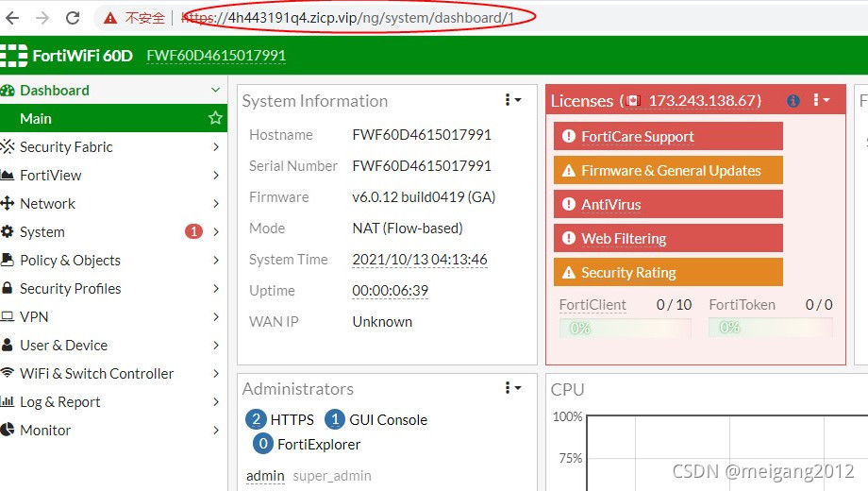Image resolution: width=868 pixels, height=491 pixels.
Task: Click the WiFi signal icon
Action: [x=8, y=372]
